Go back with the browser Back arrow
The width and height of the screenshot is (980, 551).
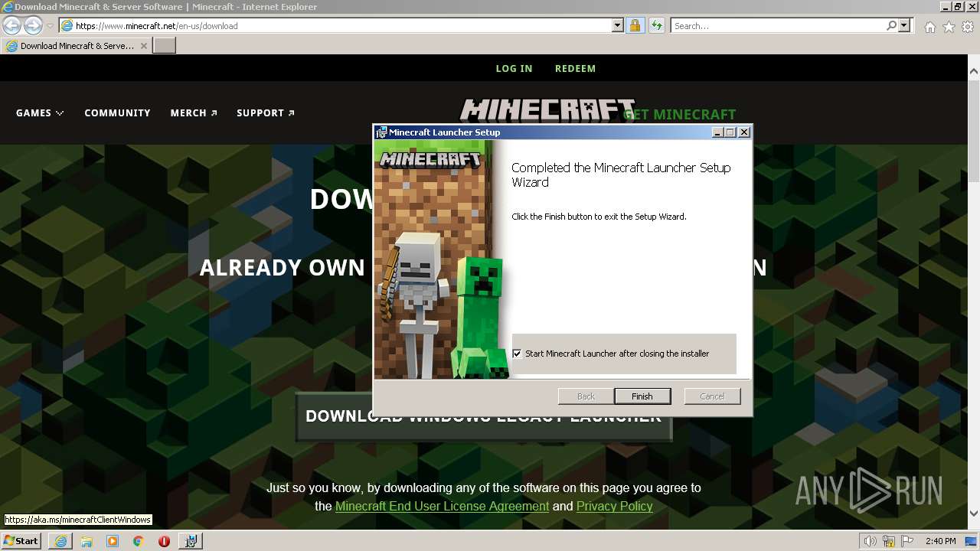11,25
